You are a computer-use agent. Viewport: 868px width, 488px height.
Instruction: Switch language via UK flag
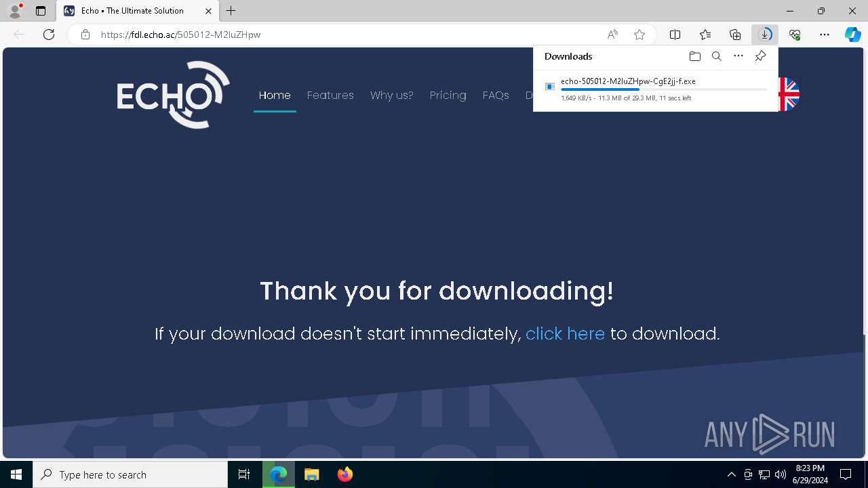(x=789, y=94)
